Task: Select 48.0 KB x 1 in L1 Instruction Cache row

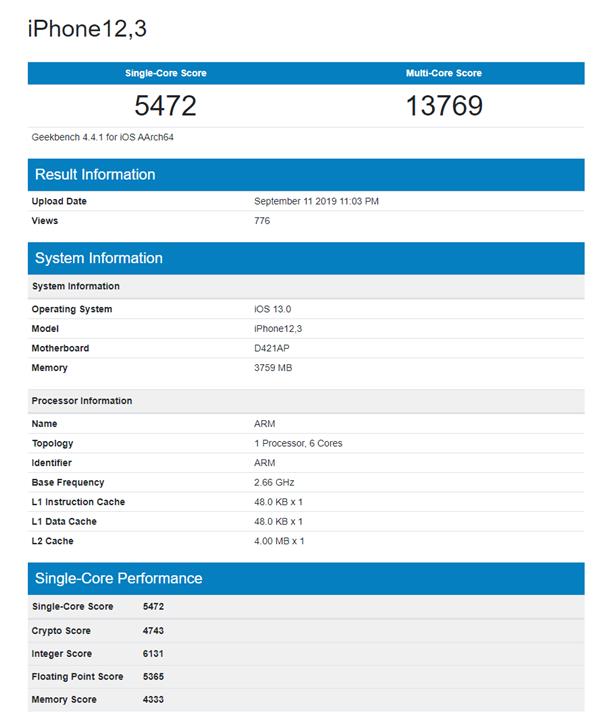Action: pyautogui.click(x=278, y=502)
